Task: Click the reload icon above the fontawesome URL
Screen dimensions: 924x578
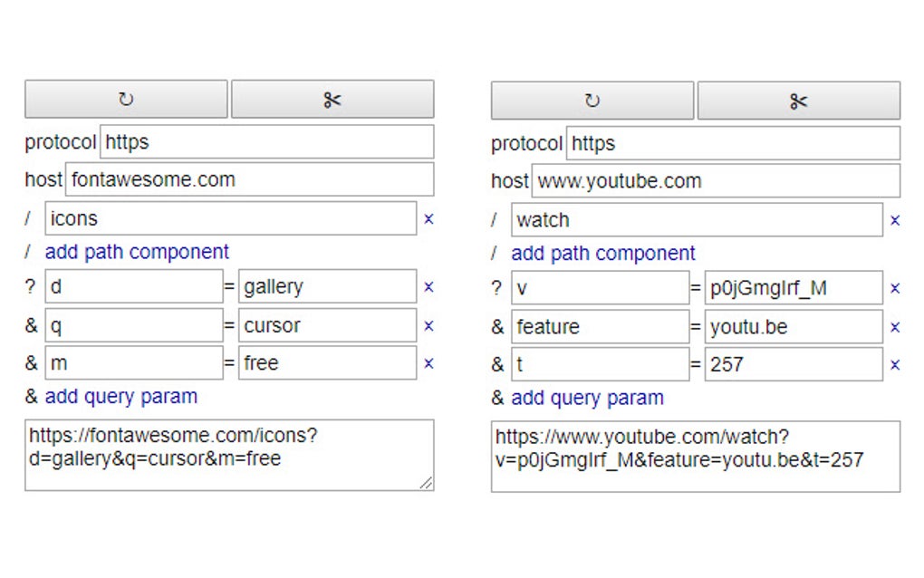Action: tap(126, 99)
